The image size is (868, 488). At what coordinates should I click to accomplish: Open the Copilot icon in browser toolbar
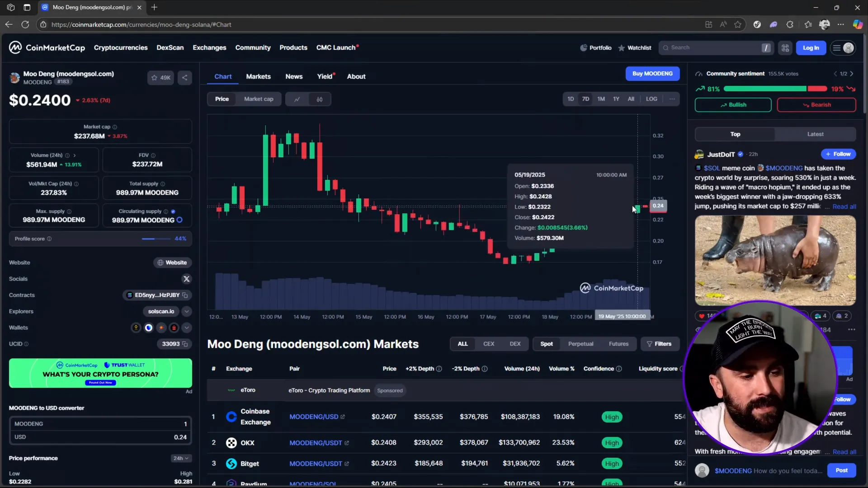[x=857, y=24]
